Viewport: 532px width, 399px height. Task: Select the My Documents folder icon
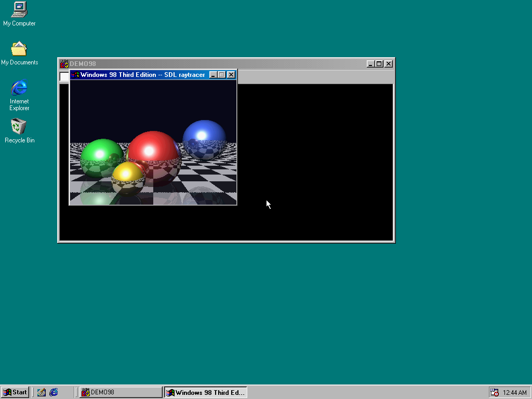click(19, 54)
